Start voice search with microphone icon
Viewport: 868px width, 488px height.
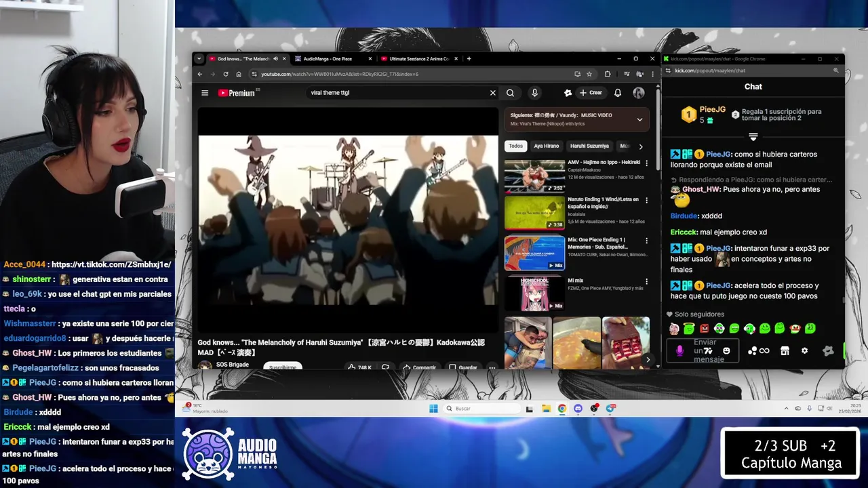(x=534, y=93)
